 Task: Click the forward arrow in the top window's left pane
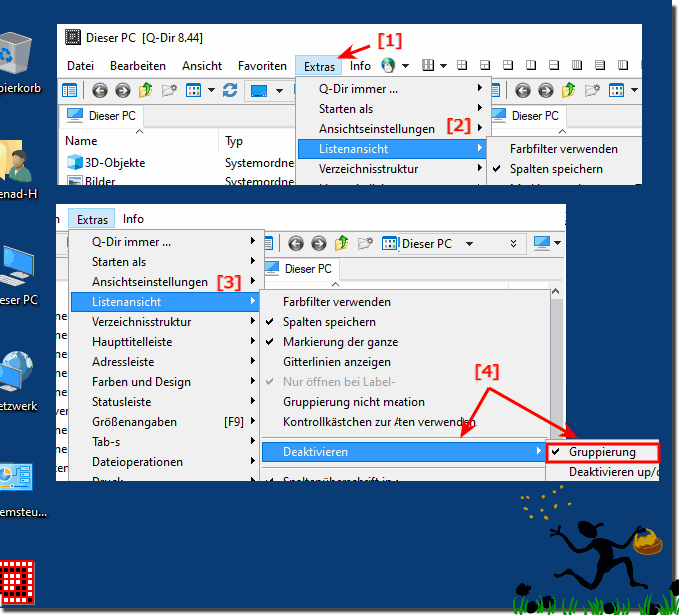pyautogui.click(x=123, y=91)
